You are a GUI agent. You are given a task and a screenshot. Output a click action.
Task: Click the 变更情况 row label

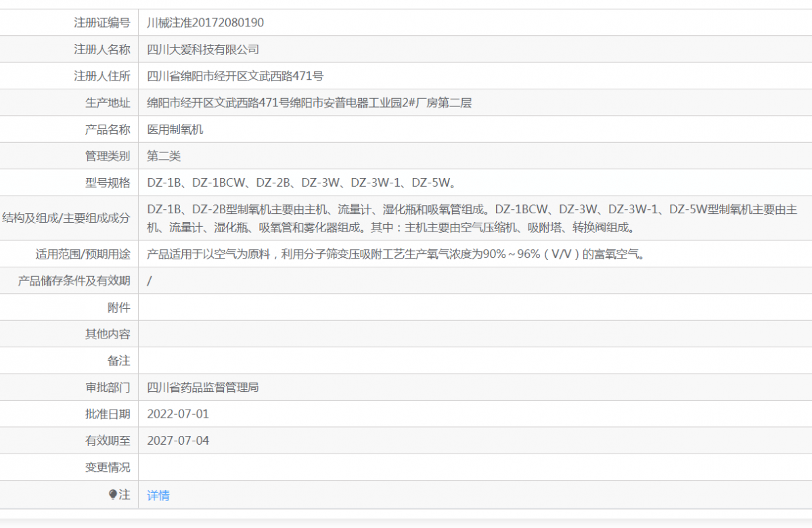tap(107, 468)
